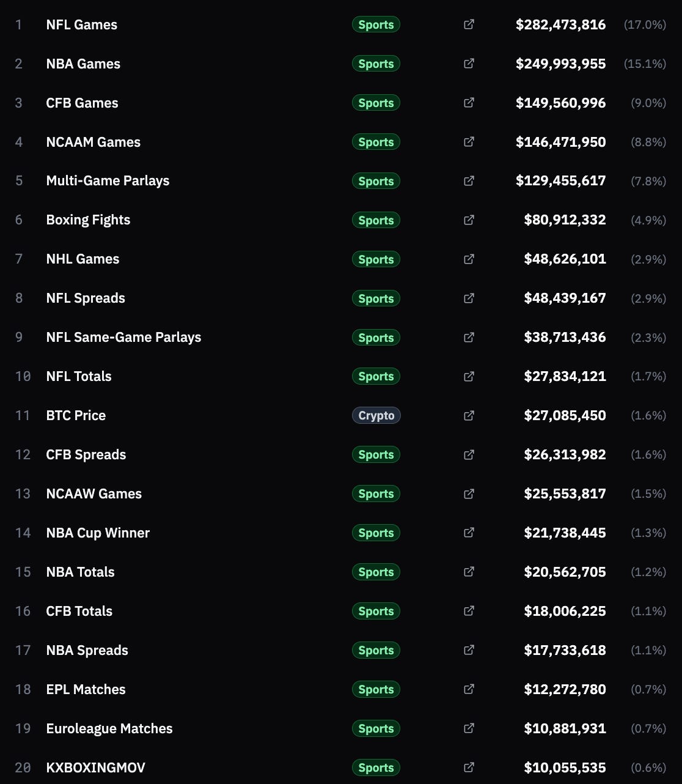Open external link for Boxing Fights

[469, 220]
